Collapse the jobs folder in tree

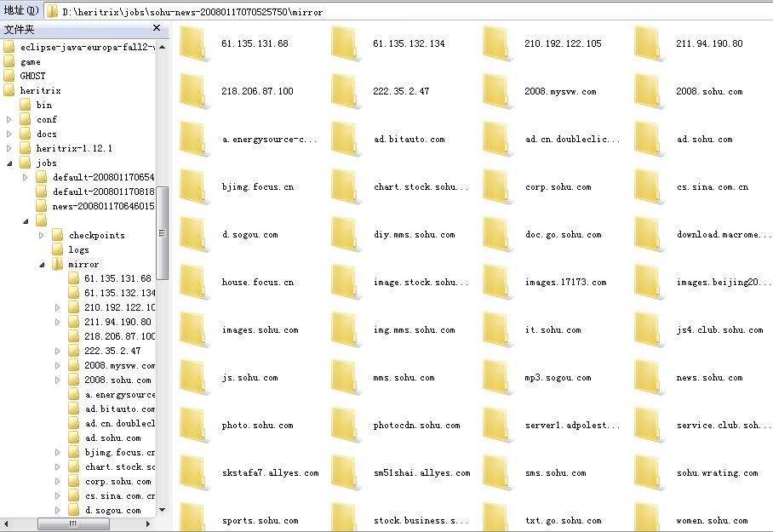(x=9, y=163)
